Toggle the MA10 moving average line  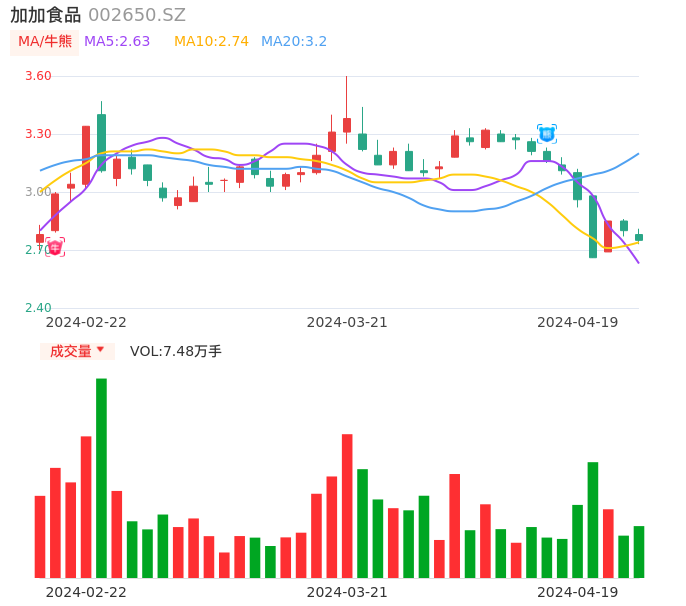211,42
